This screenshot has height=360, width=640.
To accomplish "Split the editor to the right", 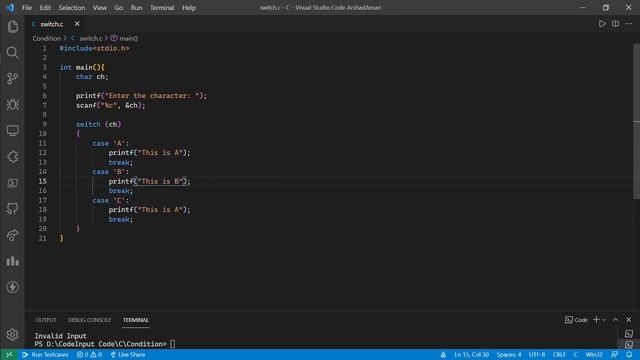I will pyautogui.click(x=615, y=24).
